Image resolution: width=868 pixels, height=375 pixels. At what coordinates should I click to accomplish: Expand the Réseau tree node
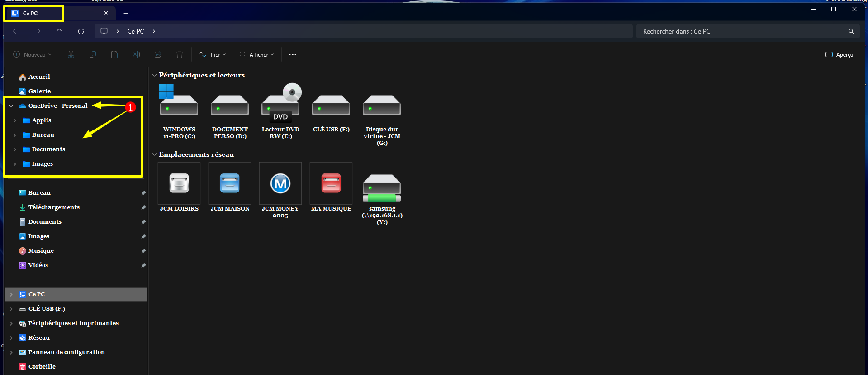[11, 338]
